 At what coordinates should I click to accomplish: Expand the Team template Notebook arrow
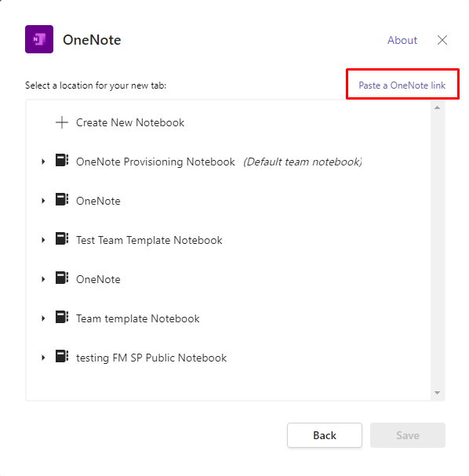pos(43,318)
